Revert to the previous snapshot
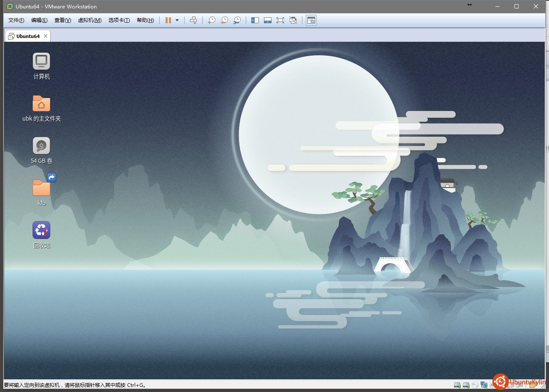Screen dimensions: 549x392 224,20
